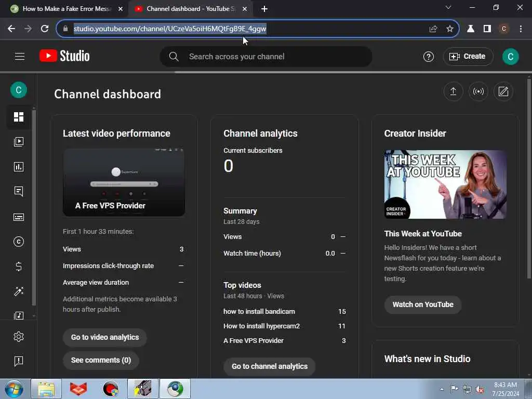Image resolution: width=532 pixels, height=399 pixels.
Task: Open the Comments sidebar icon
Action: pos(19,192)
